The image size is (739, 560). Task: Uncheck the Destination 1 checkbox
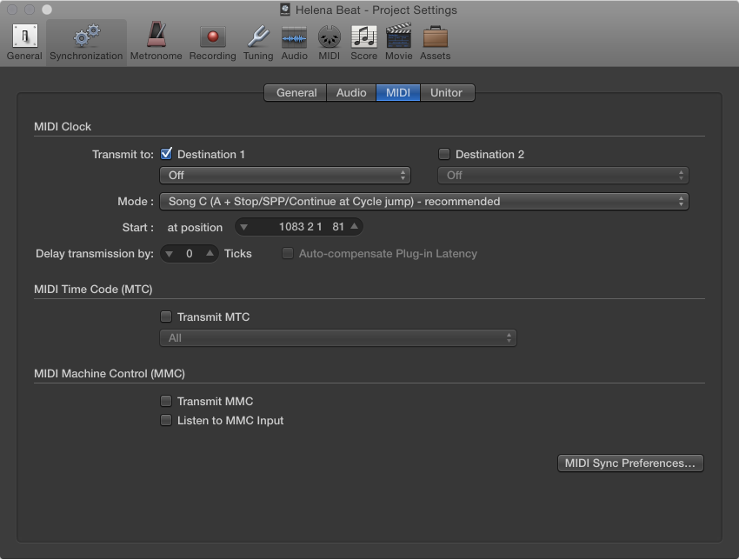point(165,153)
